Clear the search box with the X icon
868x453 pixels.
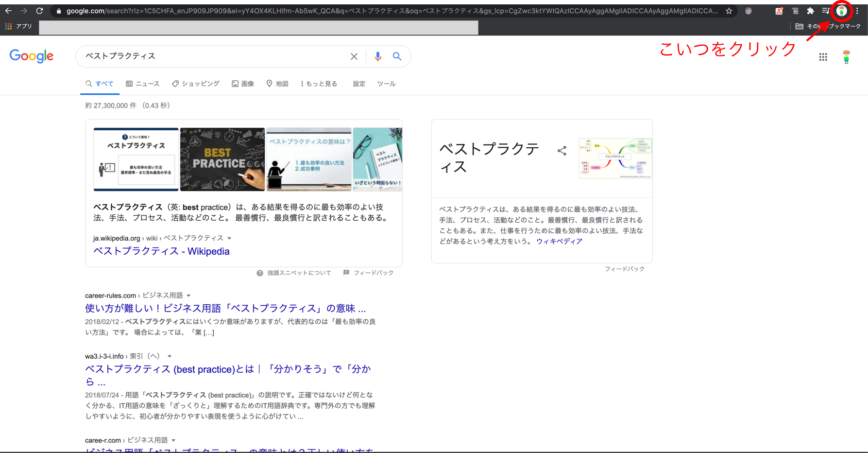(x=354, y=56)
